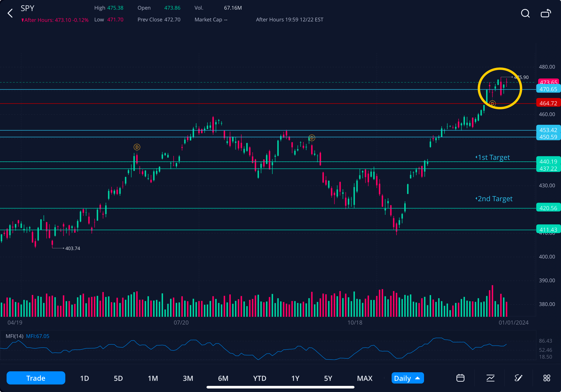The image size is (561, 392).
Task: Click the 86.43 MFI axis label
Action: (545, 341)
